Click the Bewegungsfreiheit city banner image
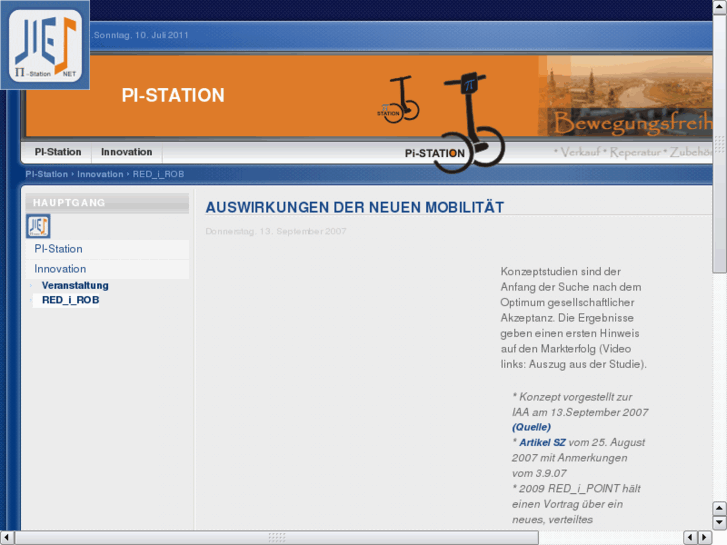 click(x=628, y=96)
